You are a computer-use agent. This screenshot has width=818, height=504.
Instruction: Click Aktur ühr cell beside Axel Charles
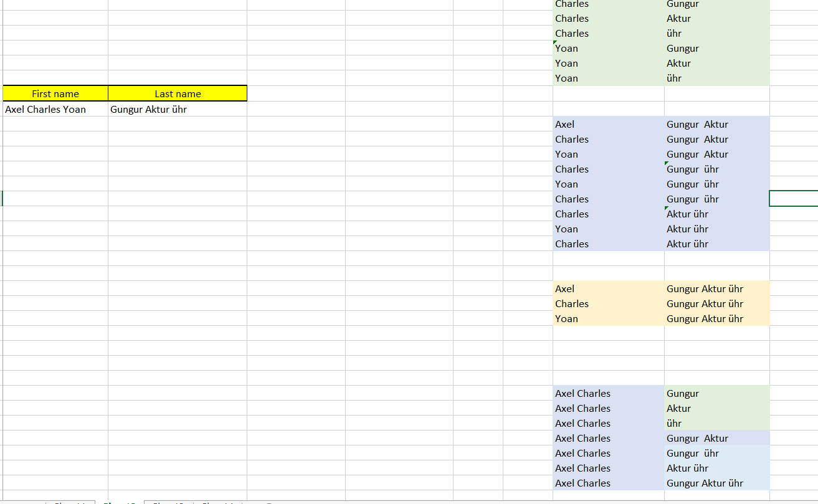click(x=717, y=468)
